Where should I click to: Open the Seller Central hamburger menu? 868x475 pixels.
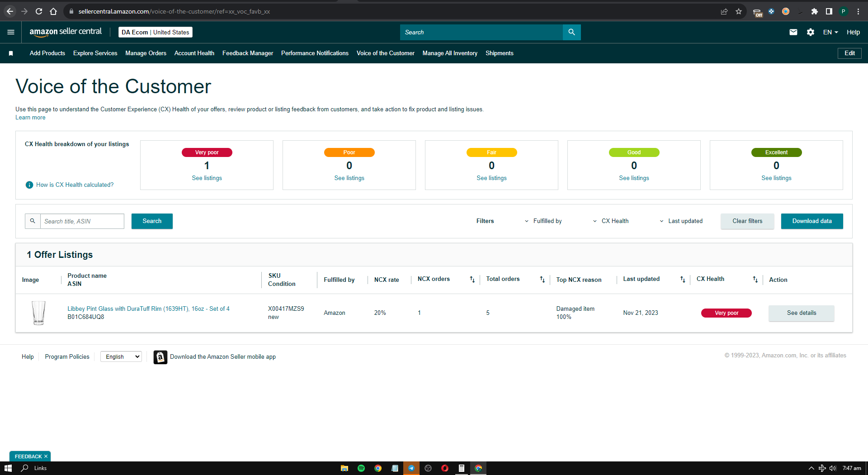[x=11, y=32]
